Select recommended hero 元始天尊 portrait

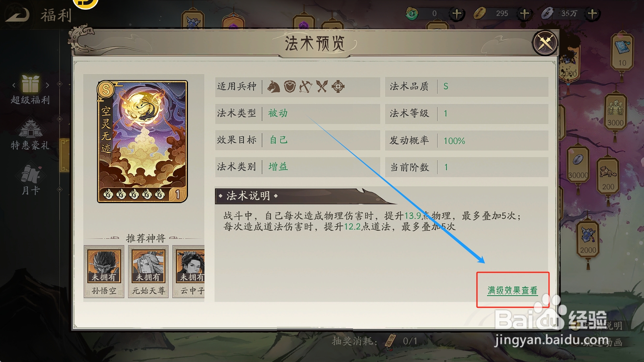149,266
